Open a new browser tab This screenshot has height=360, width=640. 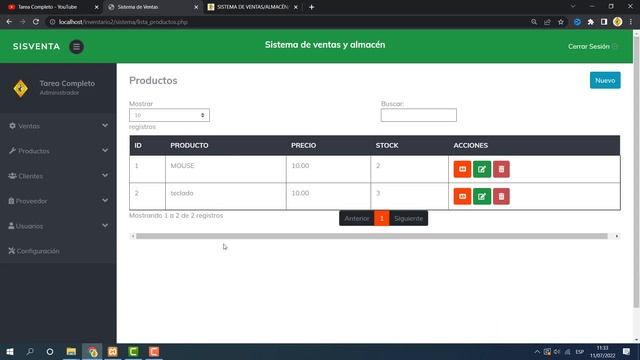tap(311, 7)
